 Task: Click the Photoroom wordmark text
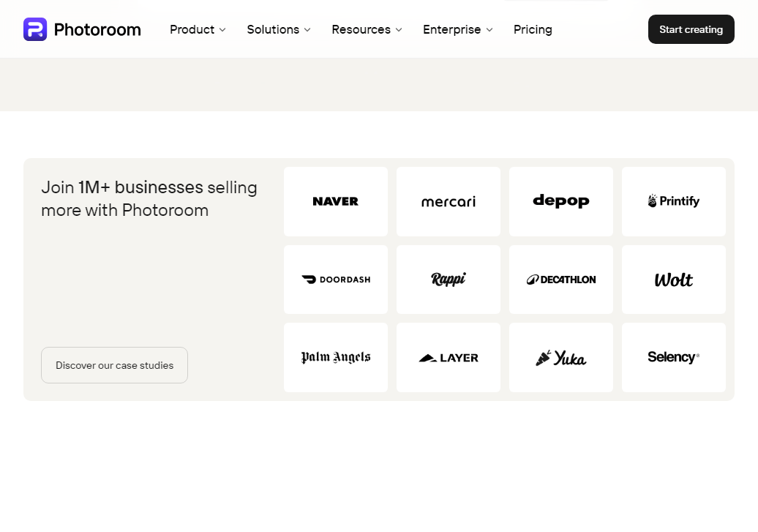pyautogui.click(x=97, y=29)
